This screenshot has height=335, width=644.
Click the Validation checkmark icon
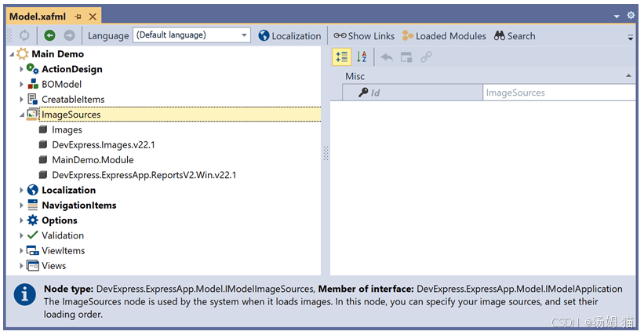pyautogui.click(x=32, y=235)
